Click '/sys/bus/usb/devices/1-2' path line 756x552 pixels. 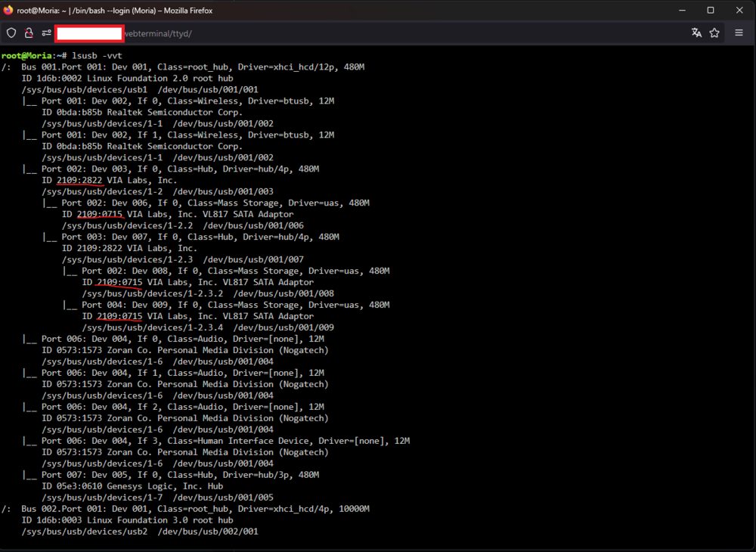[x=157, y=191]
